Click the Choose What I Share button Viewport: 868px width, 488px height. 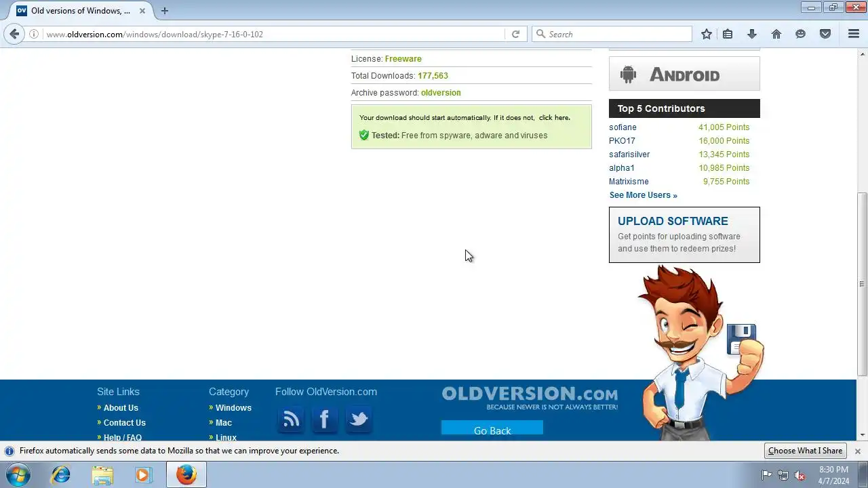[805, 451]
